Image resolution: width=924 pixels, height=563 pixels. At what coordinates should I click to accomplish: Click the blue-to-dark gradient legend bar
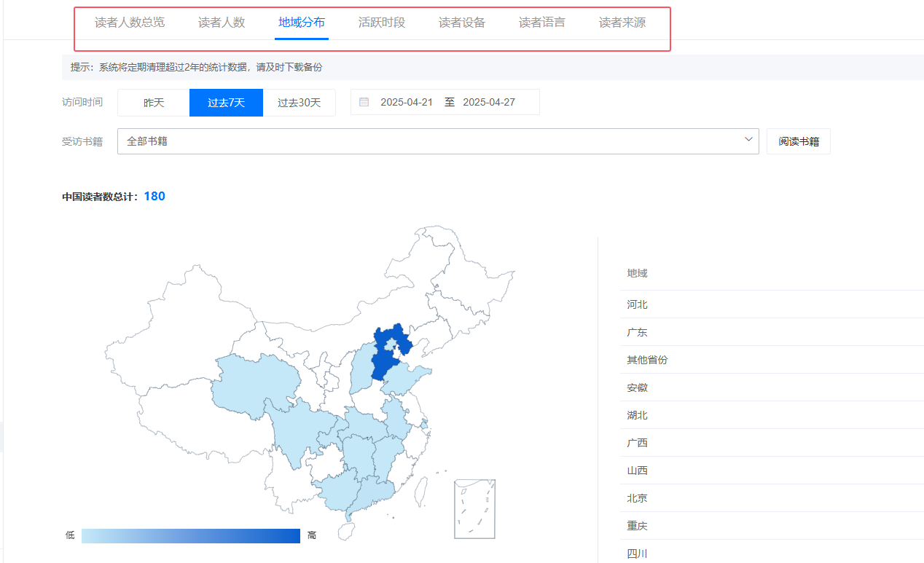[191, 536]
